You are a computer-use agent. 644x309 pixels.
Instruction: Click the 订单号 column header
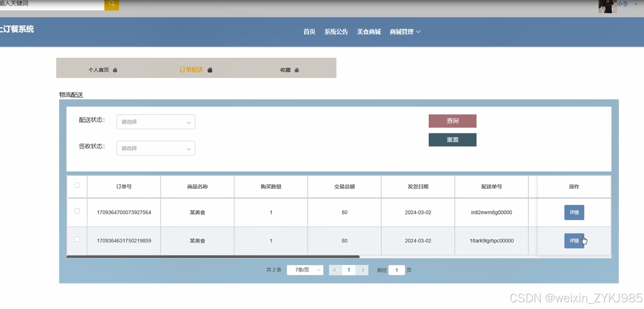coord(124,187)
